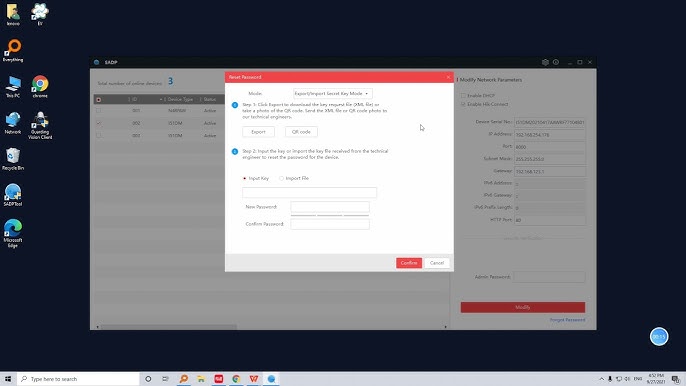The height and width of the screenshot is (386, 686).
Task: Open notification center icon
Action: [x=676, y=379]
